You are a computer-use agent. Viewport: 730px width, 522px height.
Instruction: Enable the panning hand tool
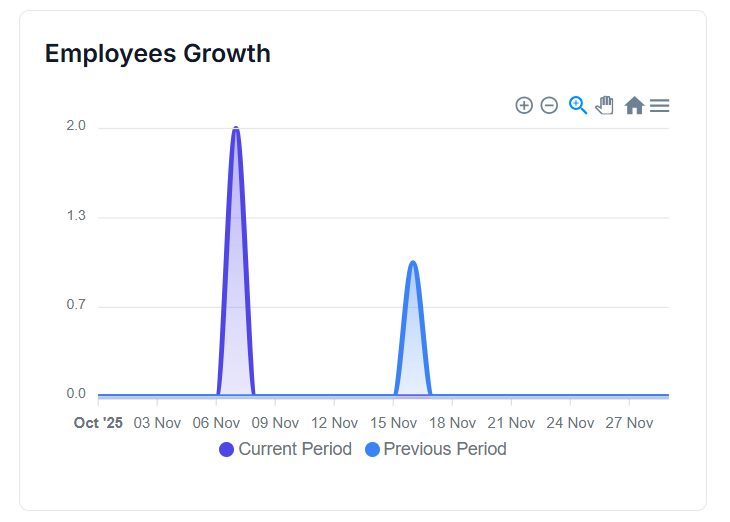[604, 105]
